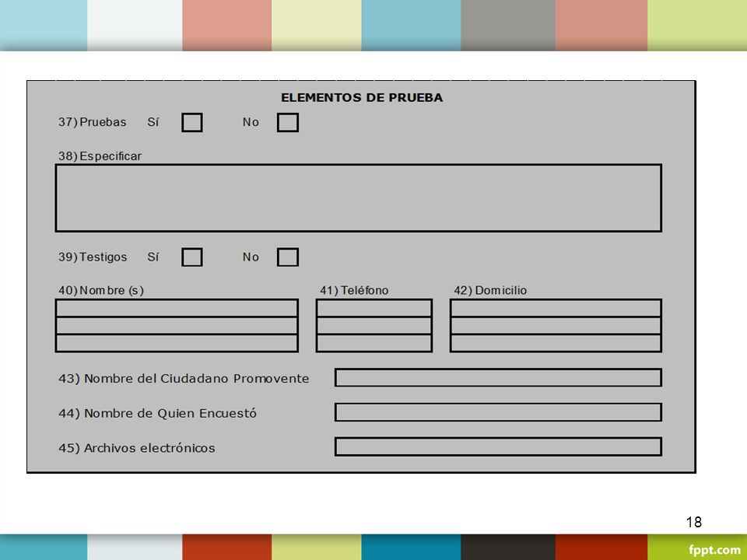747x560 pixels.
Task: Check the No box for Testigos
Action: (288, 257)
